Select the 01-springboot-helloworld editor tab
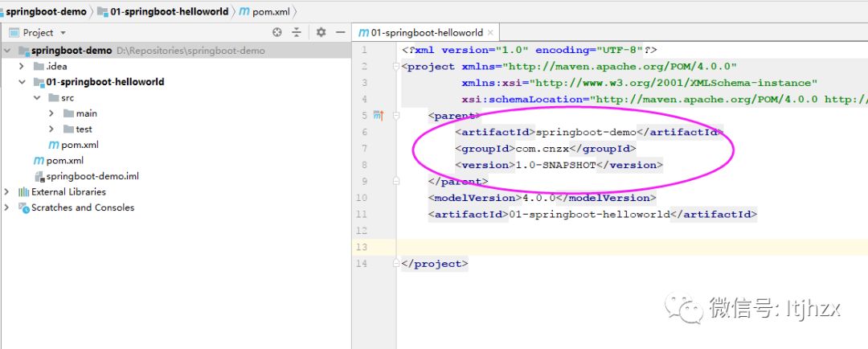 (426, 33)
